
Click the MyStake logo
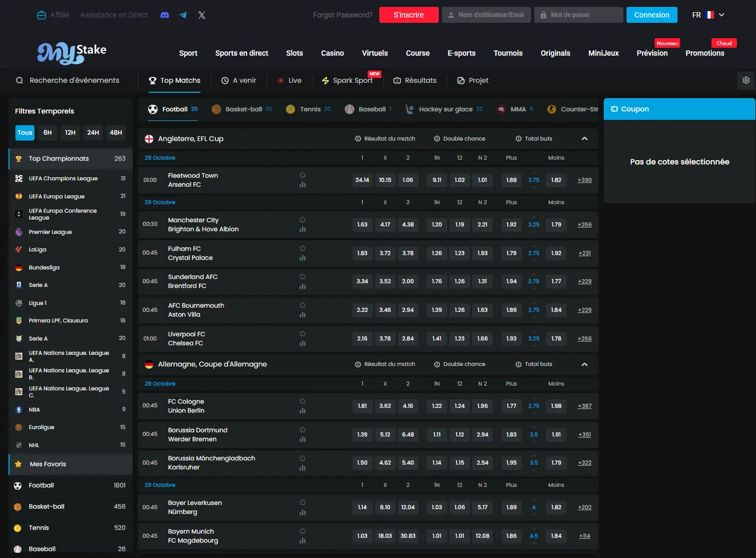pos(72,53)
